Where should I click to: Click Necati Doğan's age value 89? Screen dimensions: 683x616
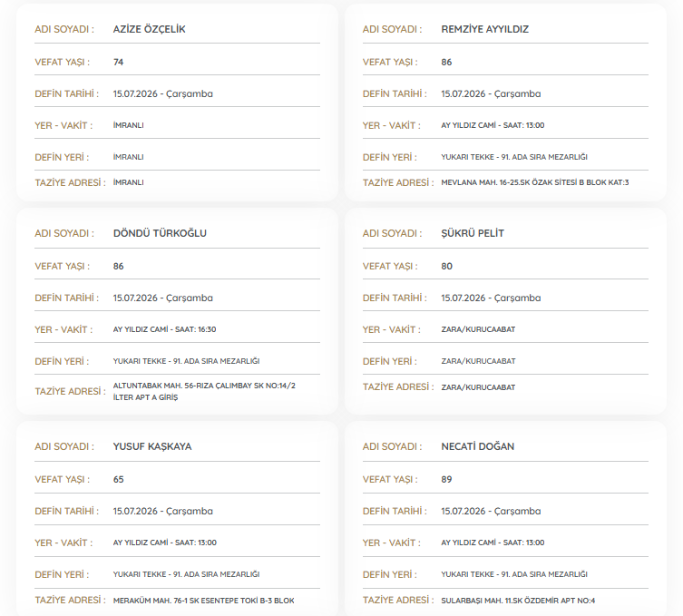446,479
